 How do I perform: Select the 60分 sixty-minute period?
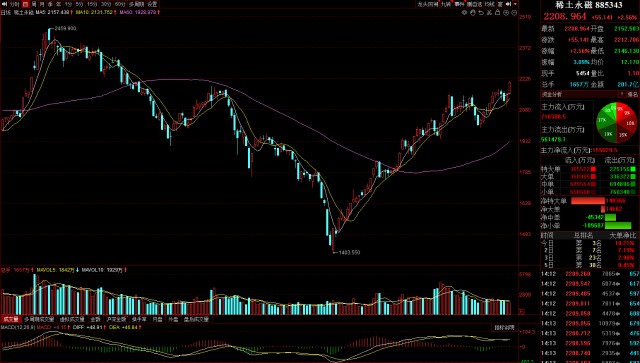(120, 4)
